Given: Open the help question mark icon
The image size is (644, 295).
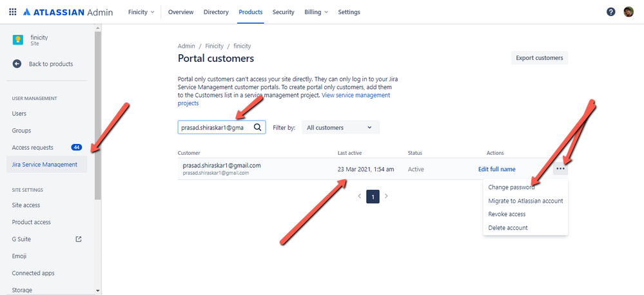Looking at the screenshot, I should point(610,12).
